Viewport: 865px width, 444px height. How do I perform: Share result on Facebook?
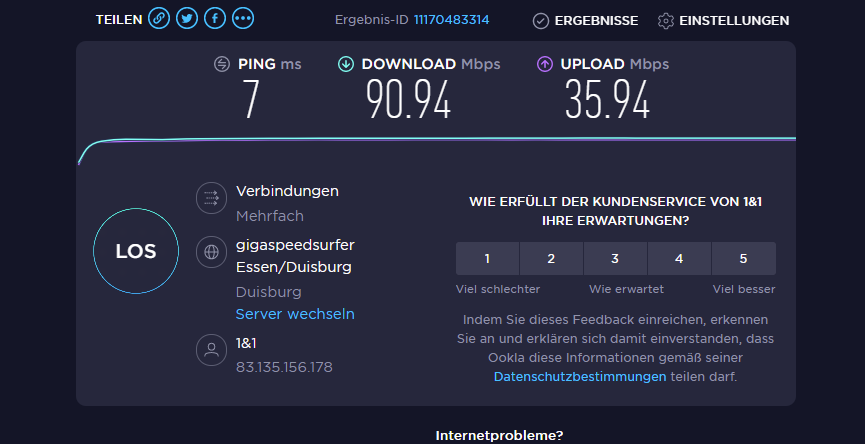pos(215,19)
